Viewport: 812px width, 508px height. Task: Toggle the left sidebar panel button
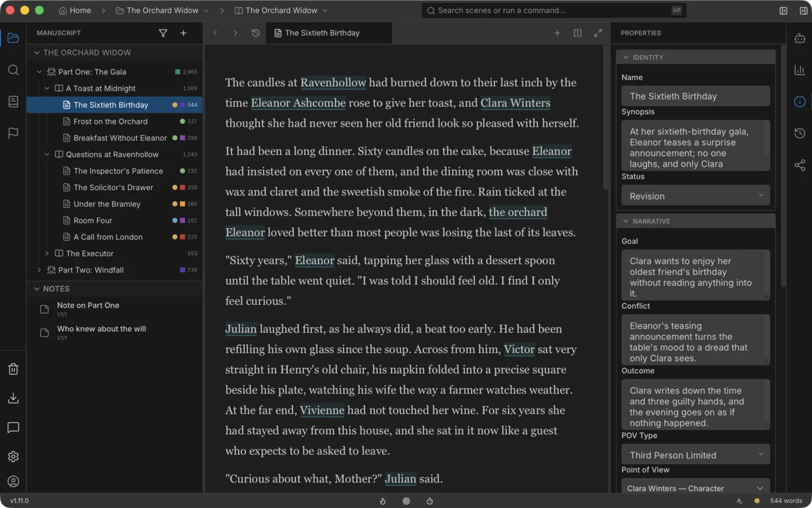[783, 11]
